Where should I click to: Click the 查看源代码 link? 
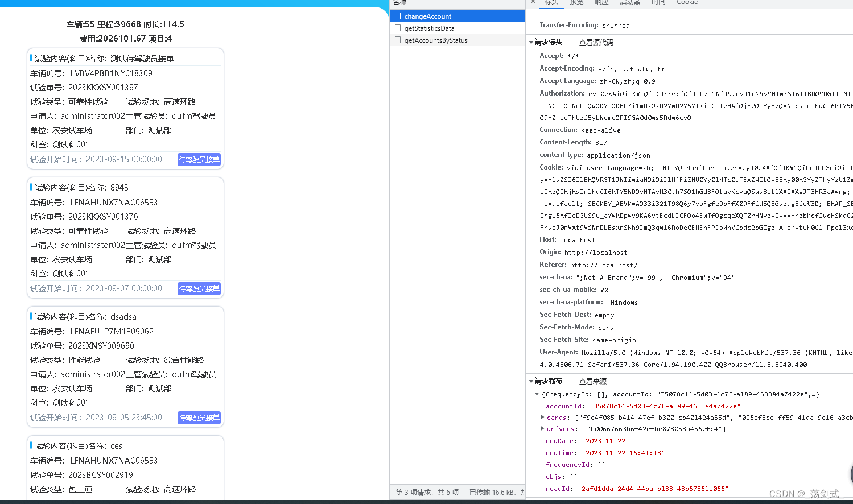click(x=596, y=43)
